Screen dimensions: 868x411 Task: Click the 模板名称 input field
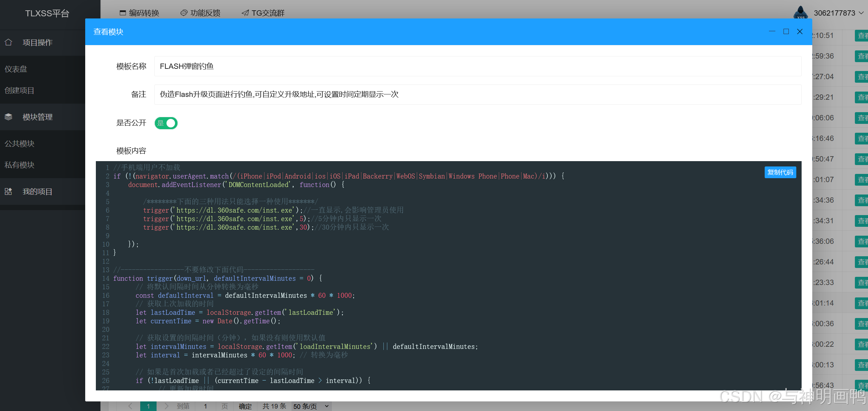[477, 66]
